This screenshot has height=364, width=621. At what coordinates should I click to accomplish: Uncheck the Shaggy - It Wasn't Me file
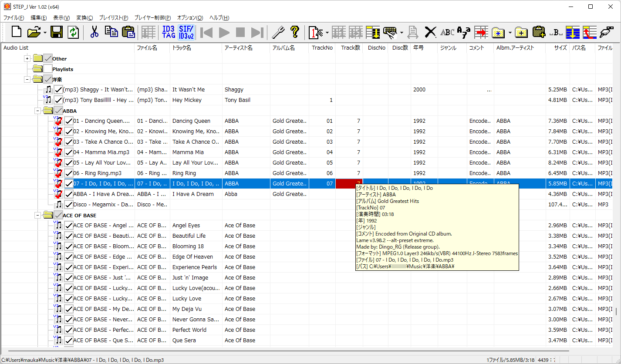(x=58, y=90)
